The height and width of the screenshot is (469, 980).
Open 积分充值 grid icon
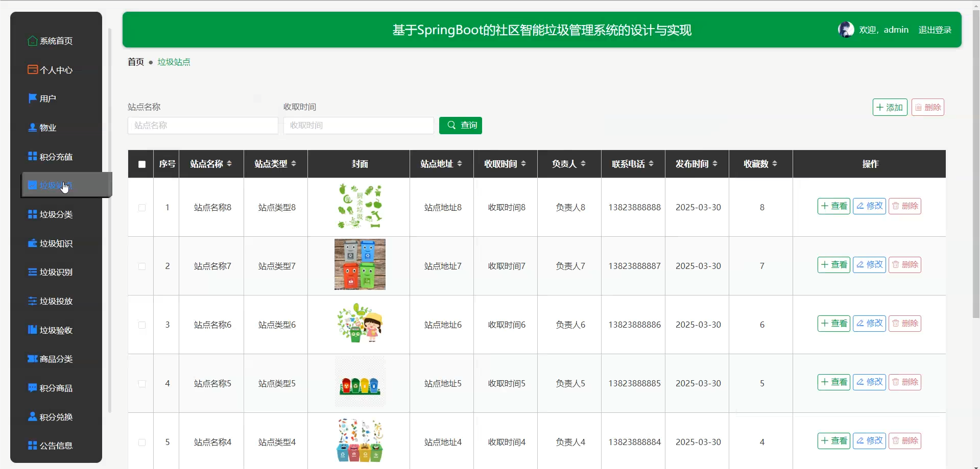pos(33,156)
